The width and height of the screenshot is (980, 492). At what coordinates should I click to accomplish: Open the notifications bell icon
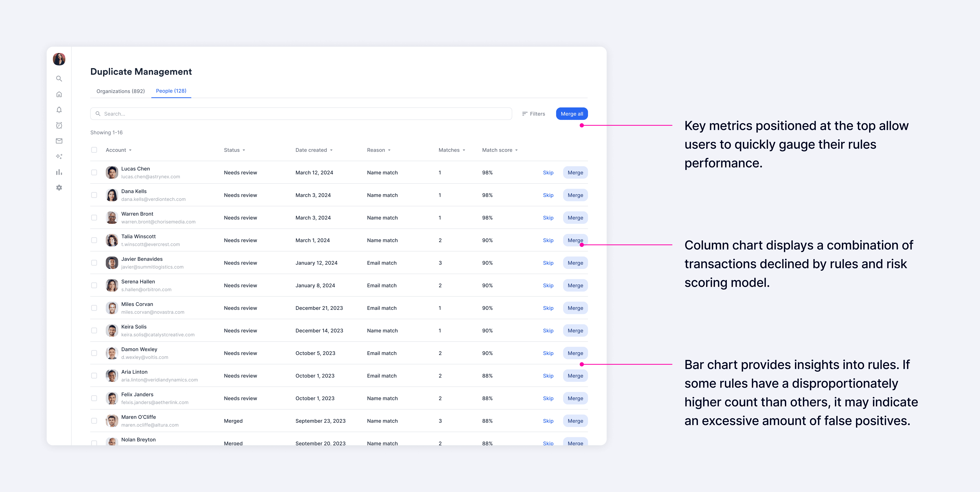pos(59,110)
